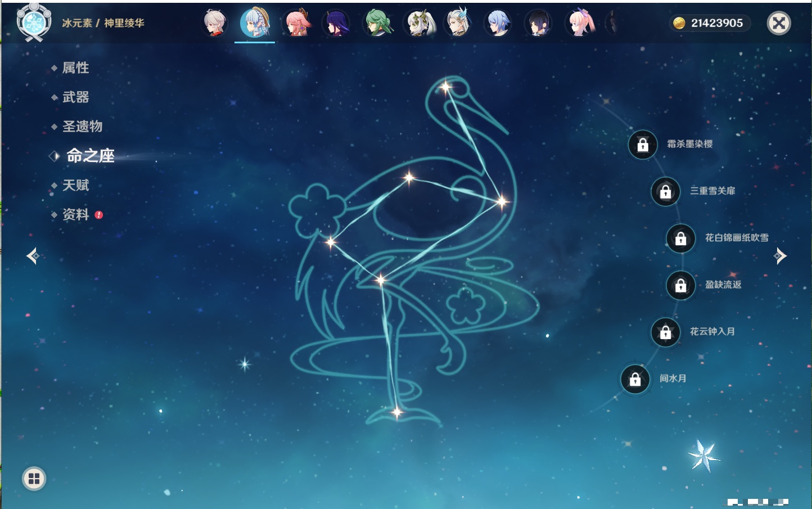Activate the locked 间水月 constellation
Viewport: 812px width, 509px height.
(635, 379)
